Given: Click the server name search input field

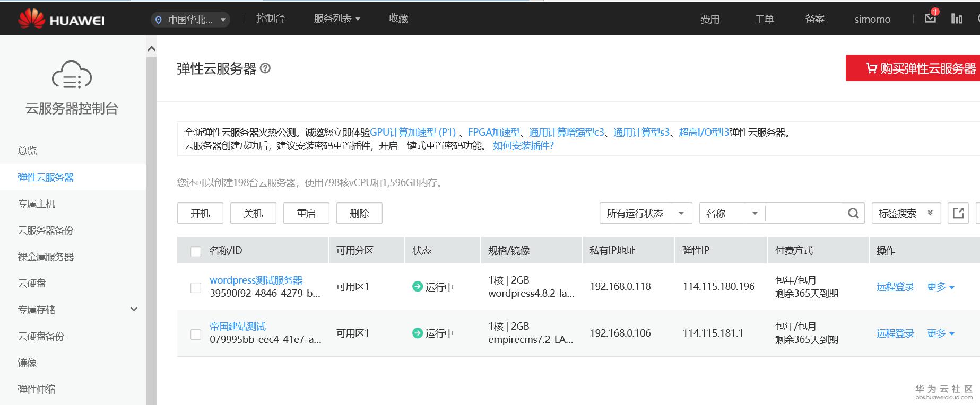Looking at the screenshot, I should click(804, 213).
